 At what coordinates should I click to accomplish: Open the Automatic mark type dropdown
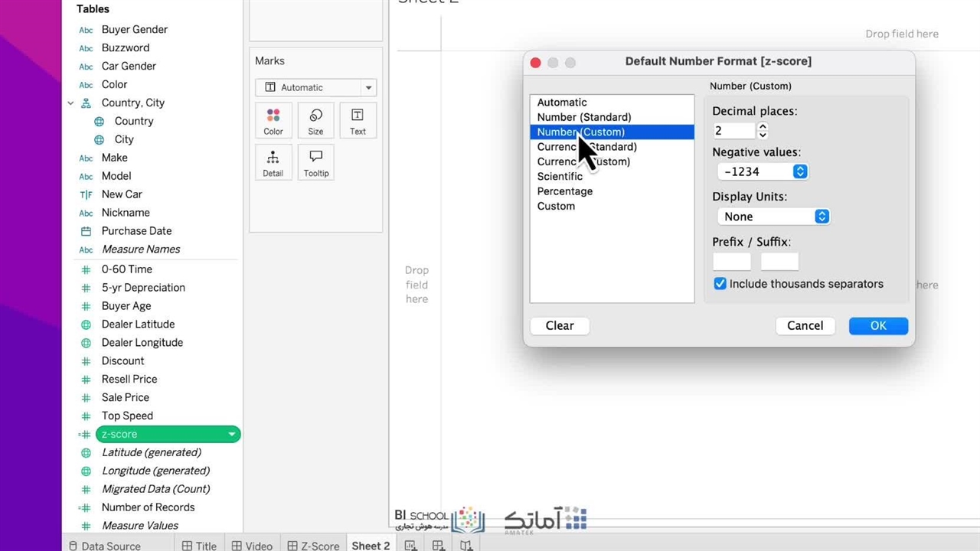(368, 88)
